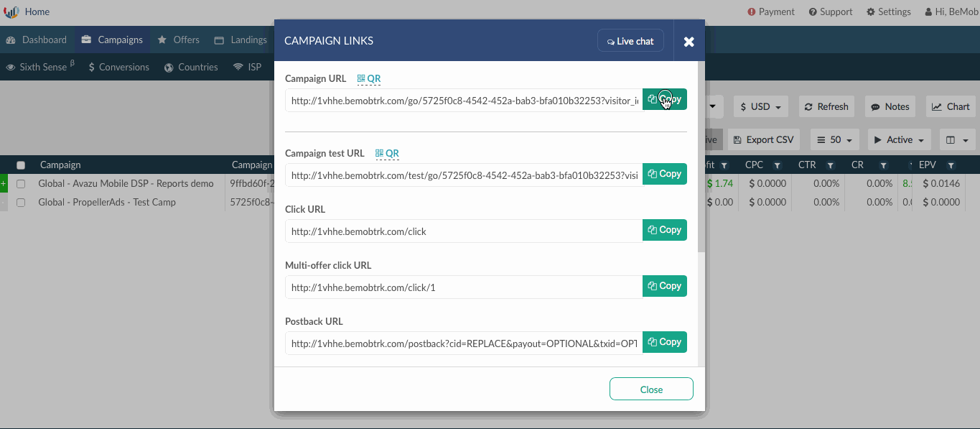This screenshot has height=429, width=980.
Task: Open the BeMob Home logo link
Action: (27, 11)
